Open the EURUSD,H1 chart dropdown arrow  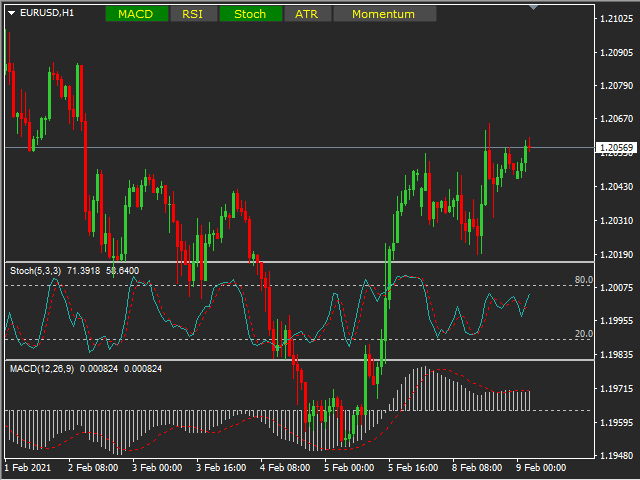pos(11,13)
